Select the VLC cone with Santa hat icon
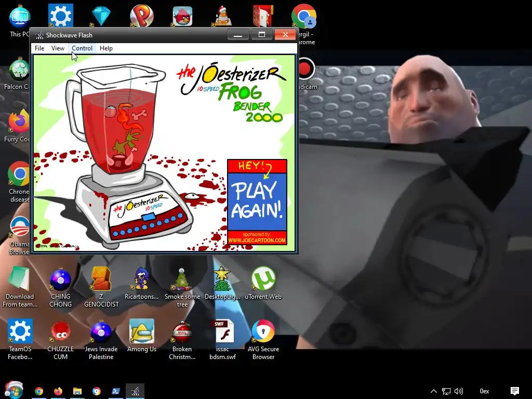Viewport: 532px width, 399px height. 223,16
